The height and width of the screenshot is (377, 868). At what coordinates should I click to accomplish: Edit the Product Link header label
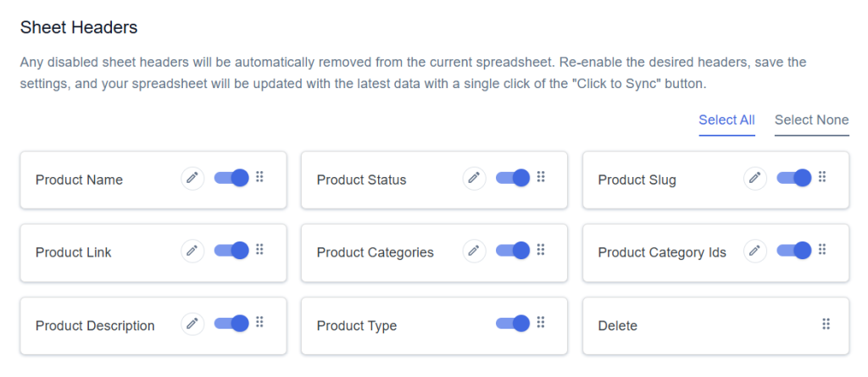pos(192,251)
